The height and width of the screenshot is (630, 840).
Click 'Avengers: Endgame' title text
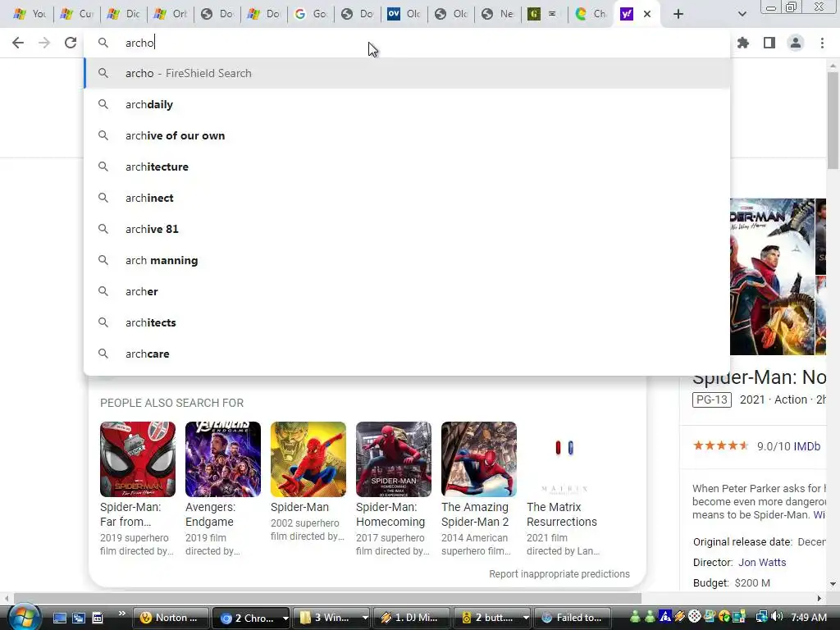(210, 514)
